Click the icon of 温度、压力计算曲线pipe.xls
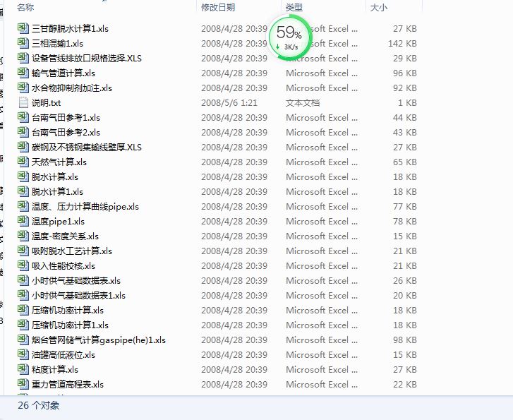Viewport: 513px width, 420px height. 23,206
